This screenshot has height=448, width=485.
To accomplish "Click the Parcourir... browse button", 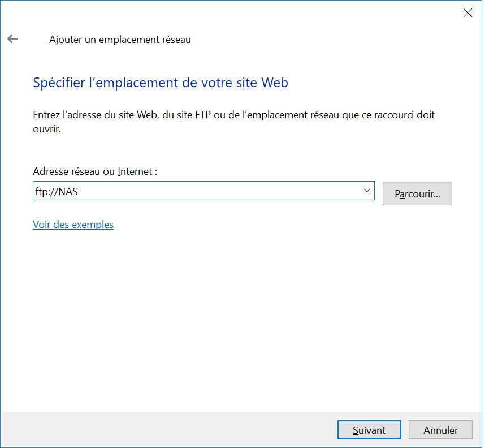I will (417, 193).
